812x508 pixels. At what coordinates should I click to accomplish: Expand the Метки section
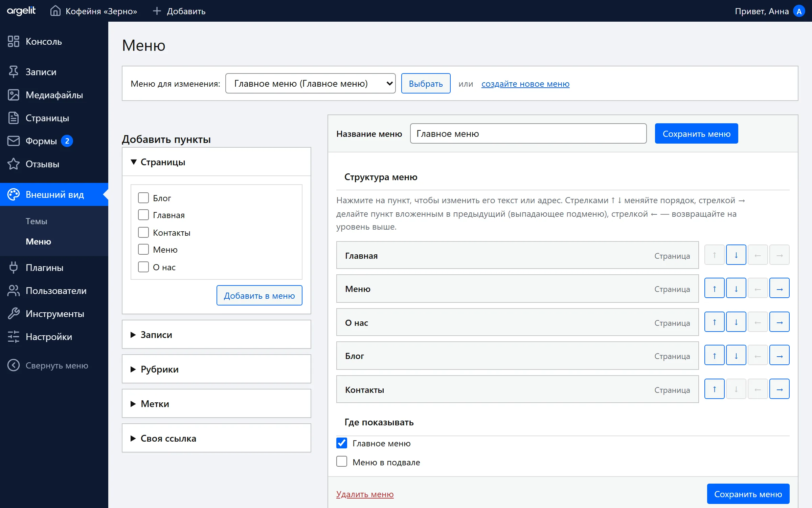click(x=217, y=404)
